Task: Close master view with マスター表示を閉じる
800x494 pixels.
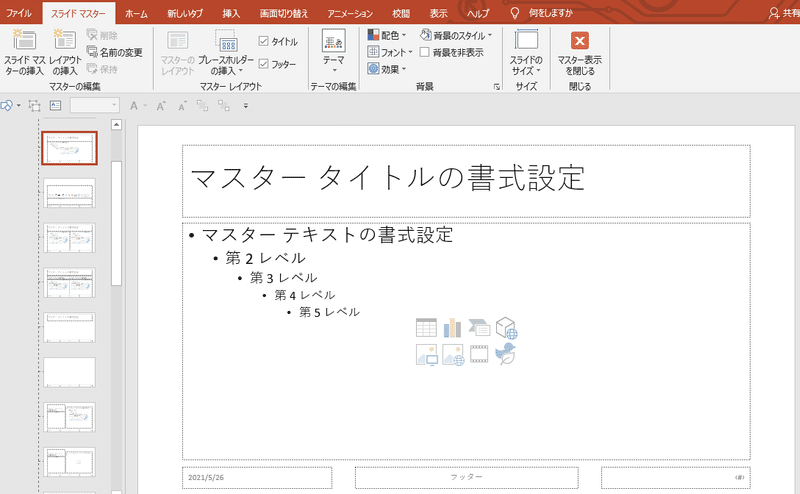Action: (580, 52)
